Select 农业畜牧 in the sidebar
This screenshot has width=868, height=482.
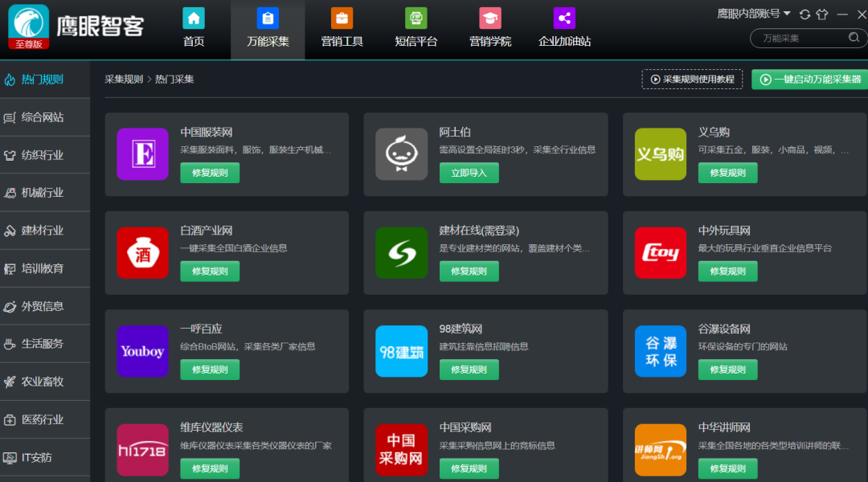pyautogui.click(x=45, y=382)
